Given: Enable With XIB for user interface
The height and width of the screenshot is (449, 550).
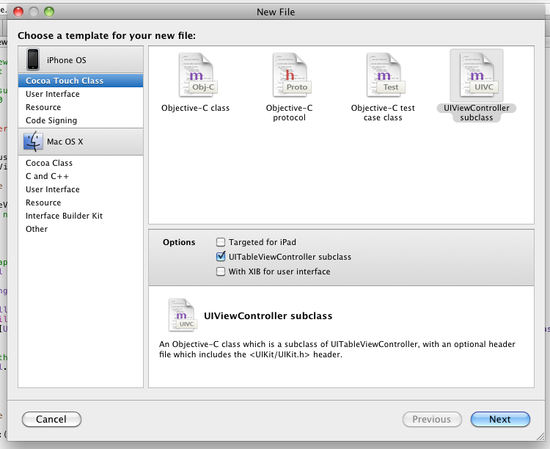Looking at the screenshot, I should (221, 272).
